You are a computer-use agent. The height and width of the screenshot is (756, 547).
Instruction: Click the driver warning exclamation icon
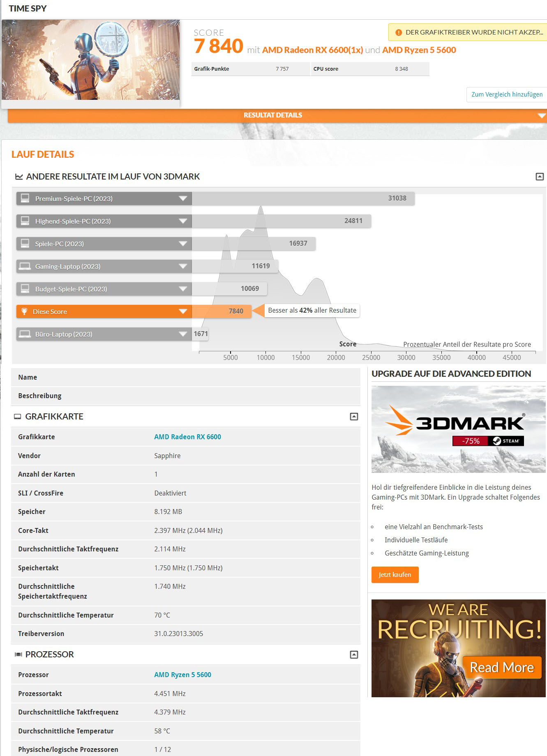coord(398,32)
